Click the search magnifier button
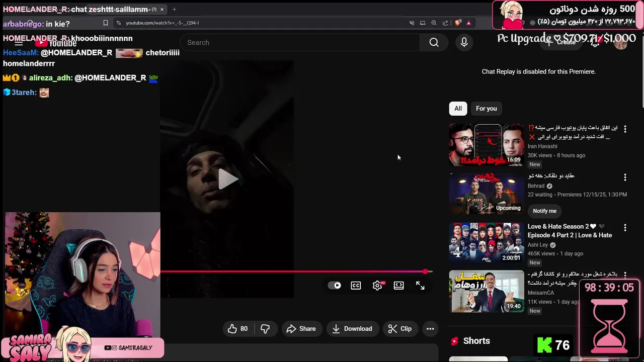This screenshot has width=644, height=362. (434, 43)
